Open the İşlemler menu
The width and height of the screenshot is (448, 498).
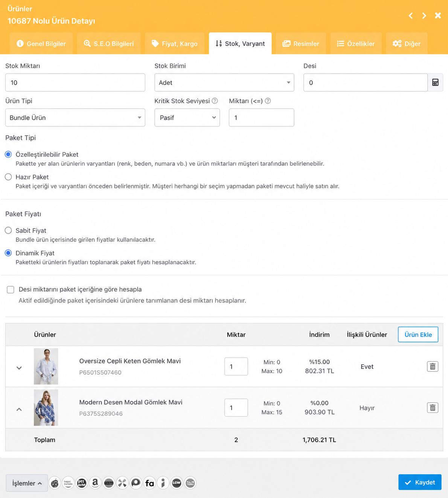pos(27,483)
